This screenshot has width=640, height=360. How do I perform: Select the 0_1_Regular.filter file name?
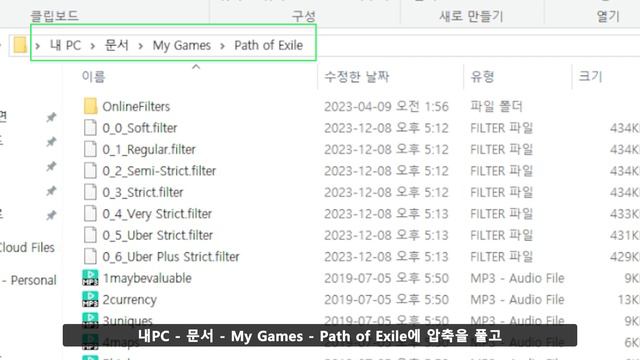[149, 149]
